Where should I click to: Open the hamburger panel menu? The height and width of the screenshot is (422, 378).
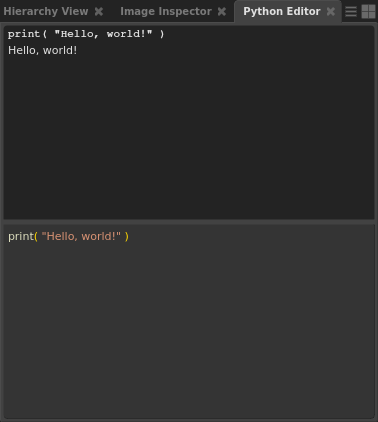coord(351,12)
